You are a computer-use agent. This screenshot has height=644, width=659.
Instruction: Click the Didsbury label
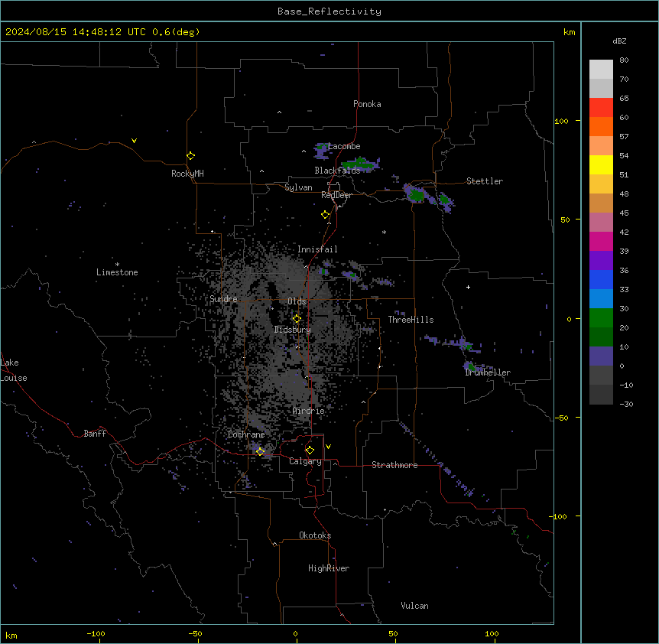pyautogui.click(x=293, y=330)
